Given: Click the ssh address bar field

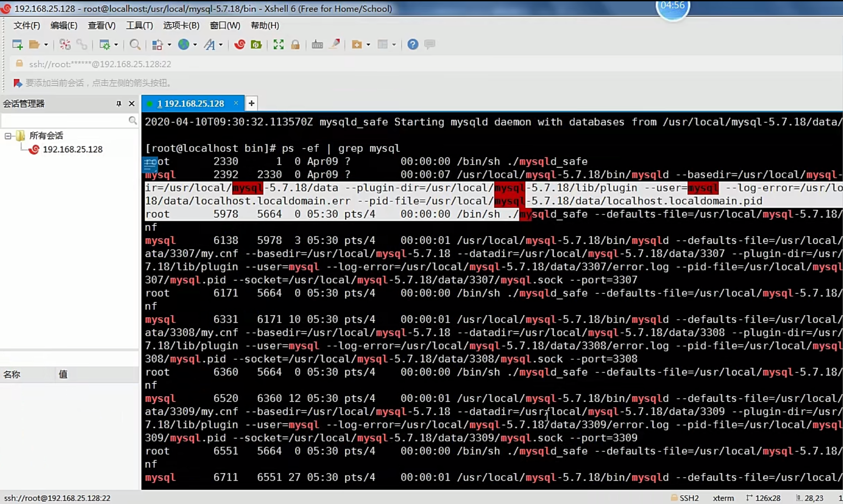Looking at the screenshot, I should [x=427, y=64].
